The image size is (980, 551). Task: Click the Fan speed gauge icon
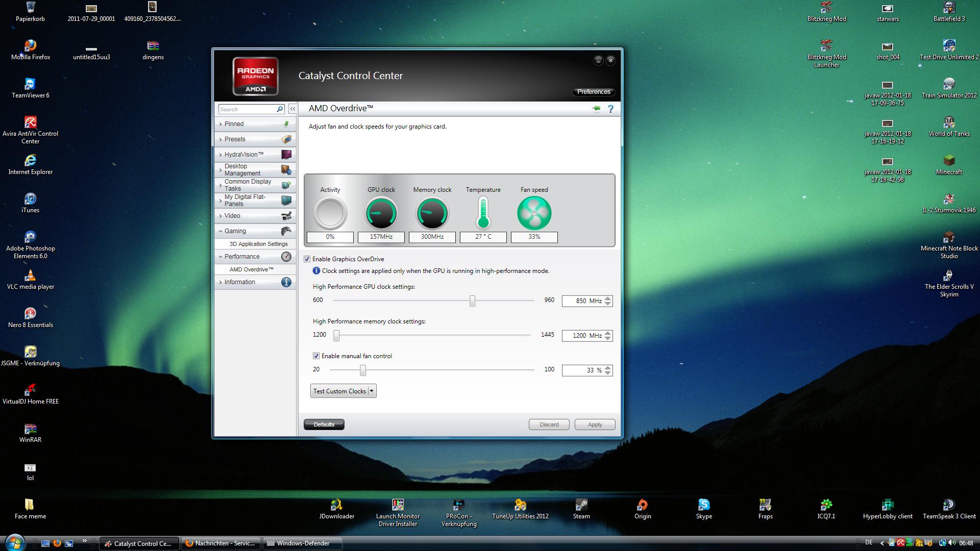click(x=534, y=213)
